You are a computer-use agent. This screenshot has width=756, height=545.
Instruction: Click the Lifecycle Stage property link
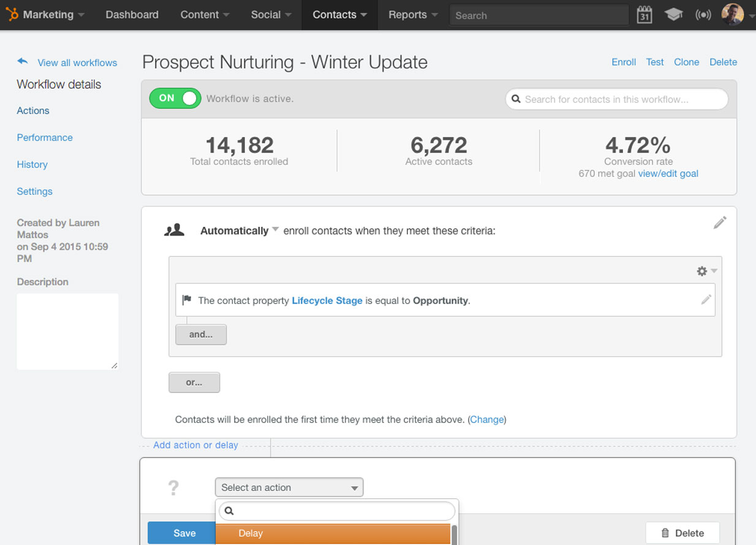[327, 300]
